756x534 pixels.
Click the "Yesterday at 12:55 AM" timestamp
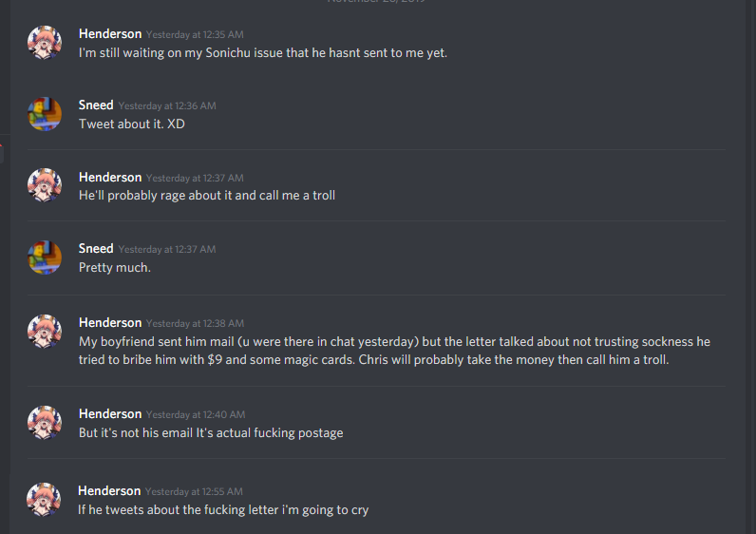coord(194,492)
